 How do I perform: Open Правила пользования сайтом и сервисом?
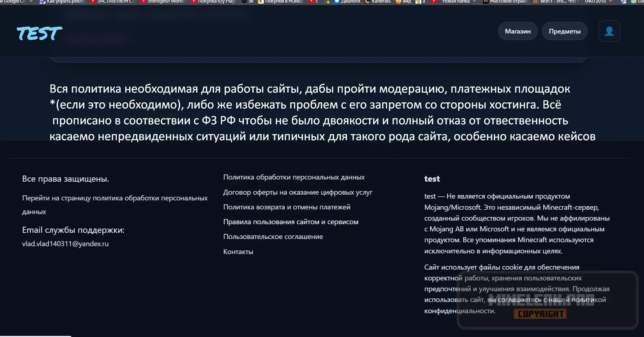[290, 222]
